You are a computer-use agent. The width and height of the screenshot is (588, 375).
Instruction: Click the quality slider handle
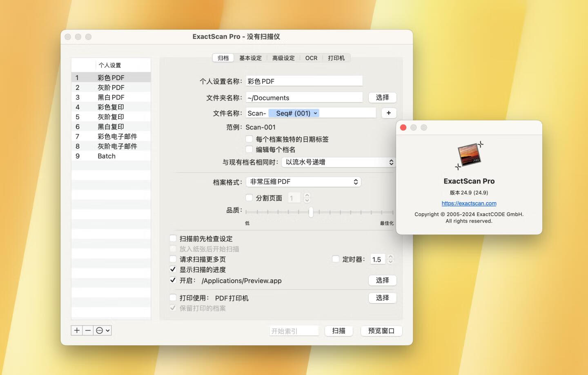[311, 212]
